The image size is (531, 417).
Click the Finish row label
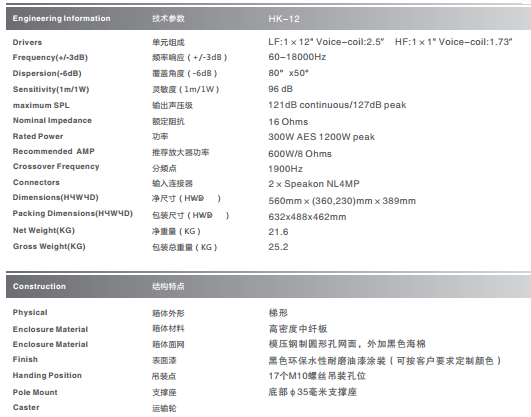(x=25, y=359)
